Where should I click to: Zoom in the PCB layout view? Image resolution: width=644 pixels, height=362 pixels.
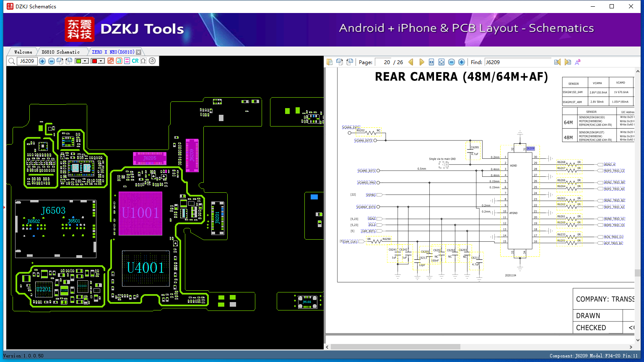coord(42,61)
